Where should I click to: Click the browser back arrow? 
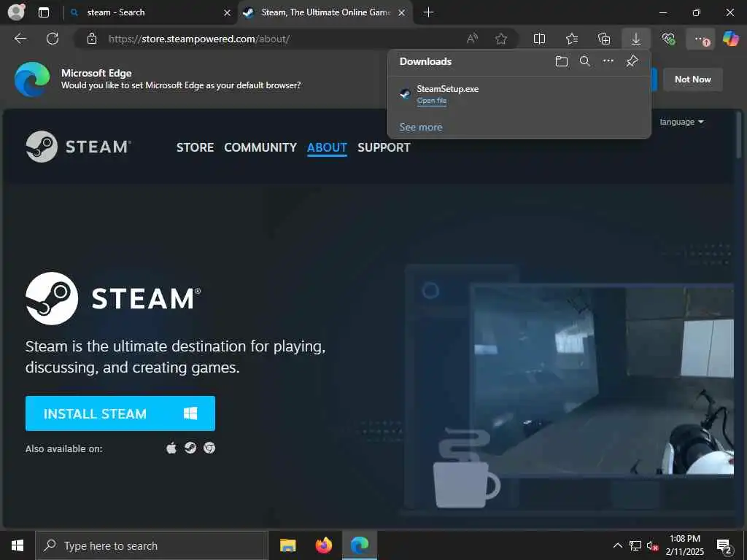tap(20, 39)
